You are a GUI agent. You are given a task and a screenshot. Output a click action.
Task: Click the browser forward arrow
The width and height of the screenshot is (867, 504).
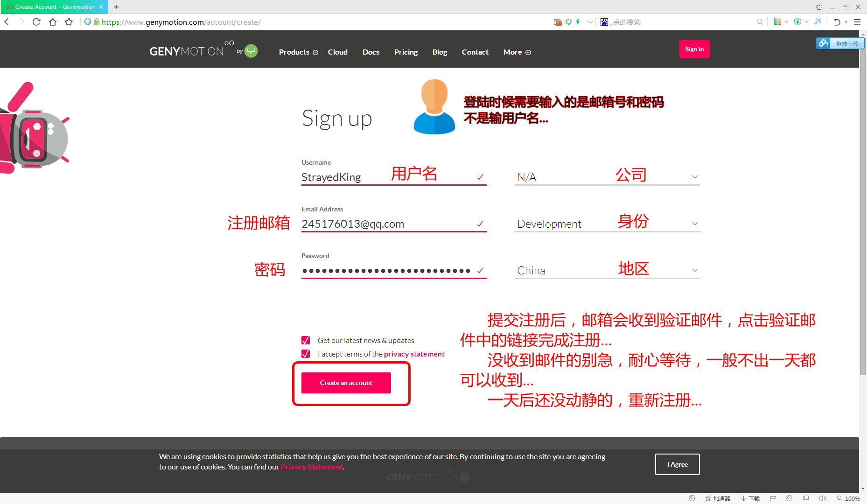pyautogui.click(x=21, y=22)
